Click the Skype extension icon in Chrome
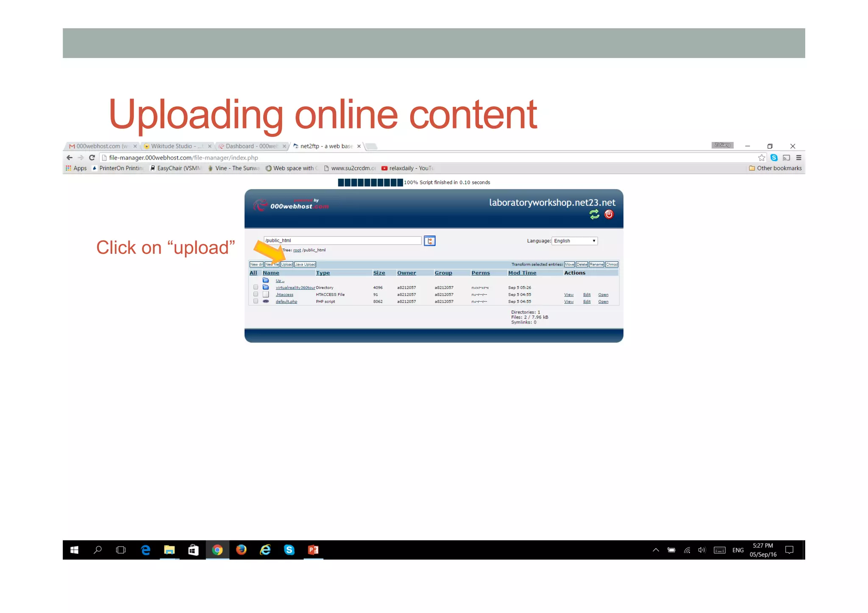Screen dimensions: 868x613 [774, 158]
